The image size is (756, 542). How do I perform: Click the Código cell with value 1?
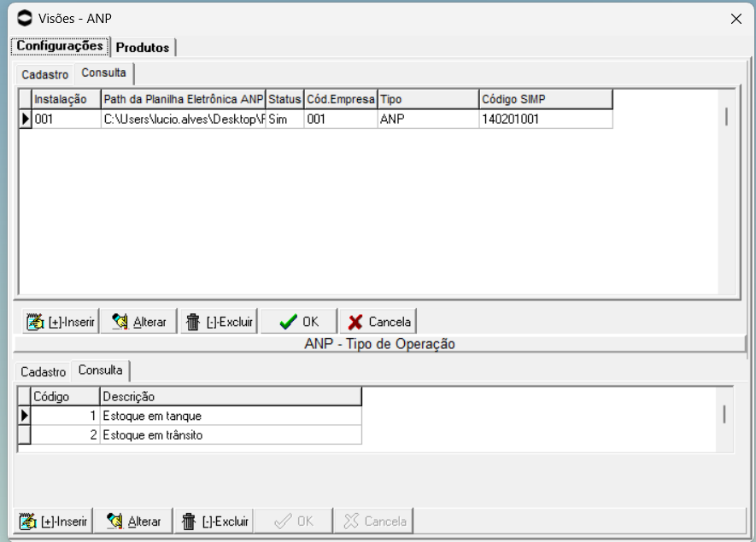click(65, 416)
